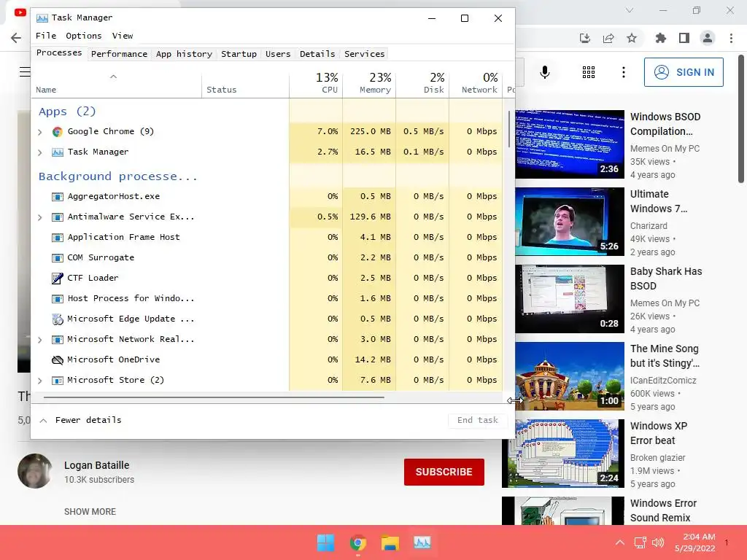This screenshot has width=747, height=560.
Task: Click the Microsoft Store process icon
Action: pyautogui.click(x=58, y=381)
